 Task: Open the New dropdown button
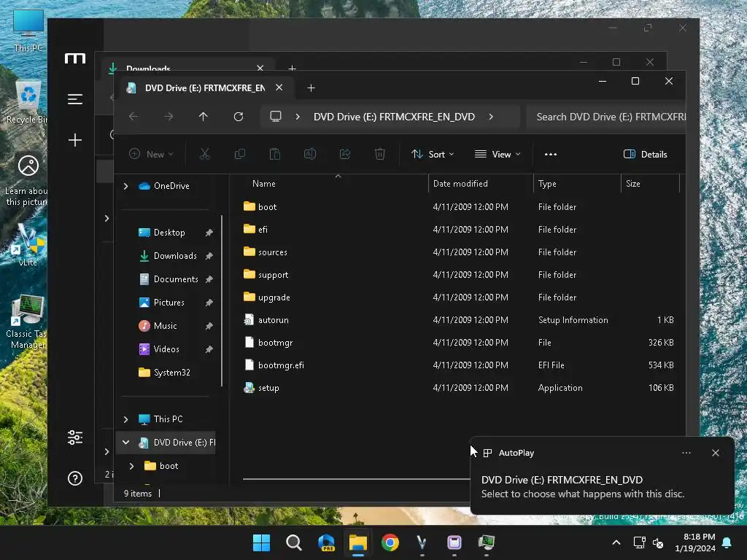pos(152,155)
